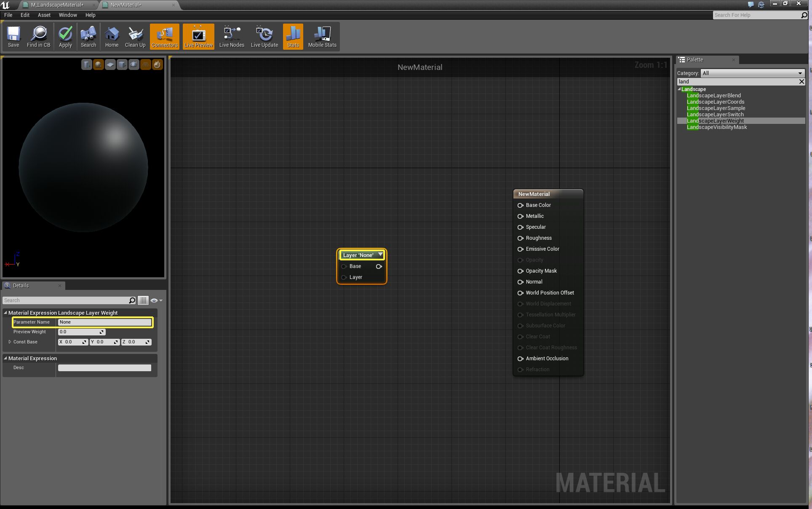
Task: Open the palette Category dropdown
Action: click(751, 73)
